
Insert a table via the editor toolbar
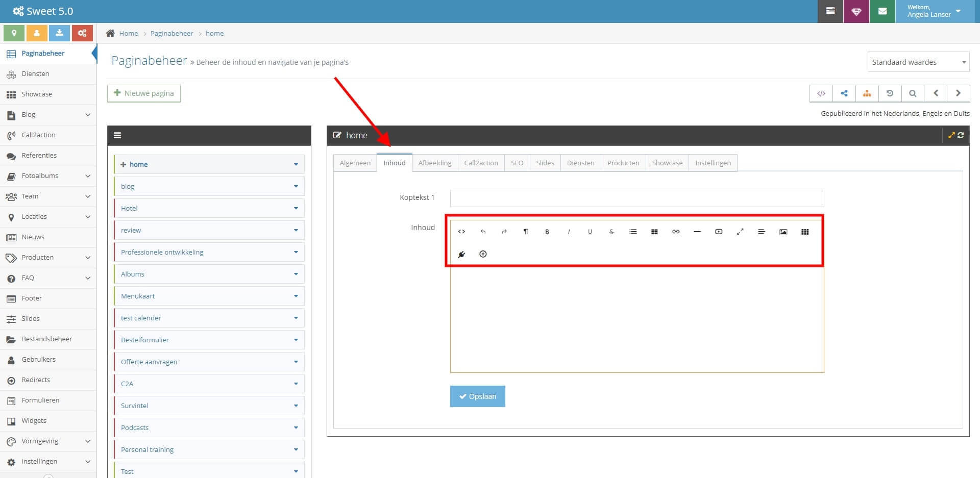click(x=654, y=232)
